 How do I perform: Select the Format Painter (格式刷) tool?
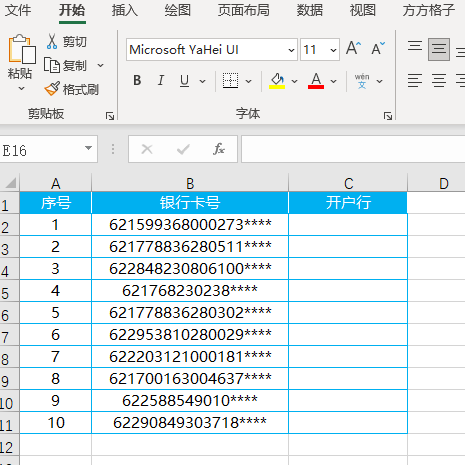(x=72, y=89)
